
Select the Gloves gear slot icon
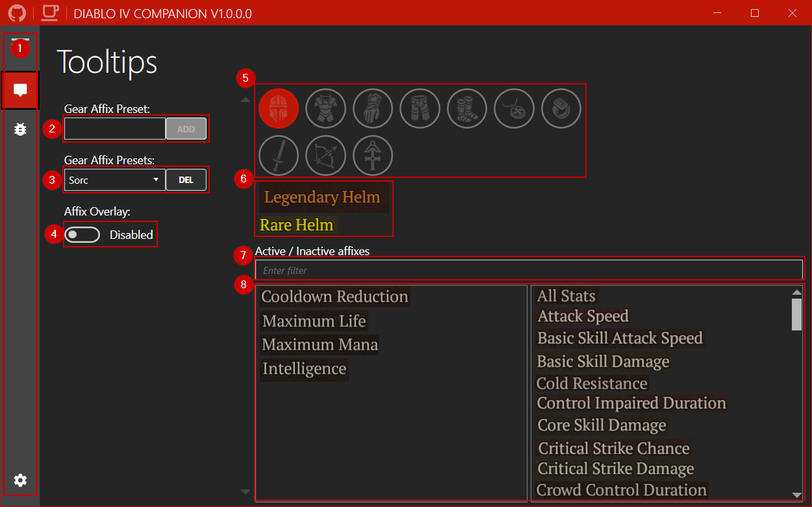(373, 108)
